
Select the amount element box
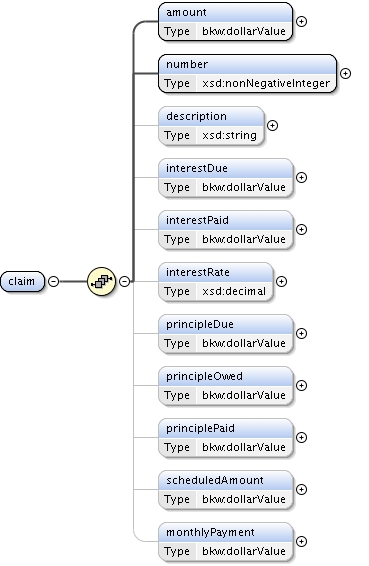click(x=226, y=22)
